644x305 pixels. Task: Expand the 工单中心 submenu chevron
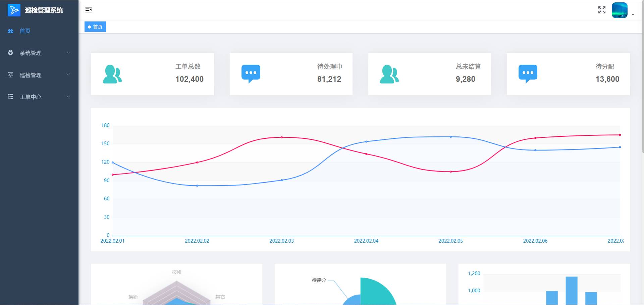pyautogui.click(x=68, y=97)
